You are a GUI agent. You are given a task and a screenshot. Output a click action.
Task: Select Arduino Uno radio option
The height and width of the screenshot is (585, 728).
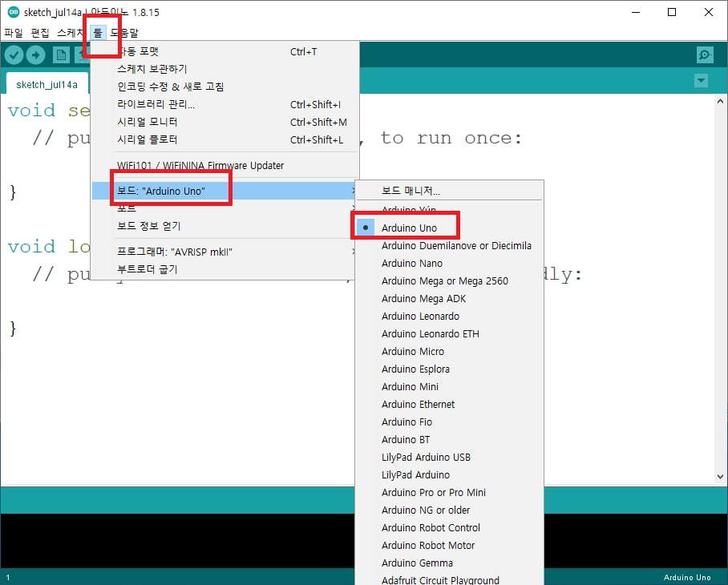click(x=450, y=228)
